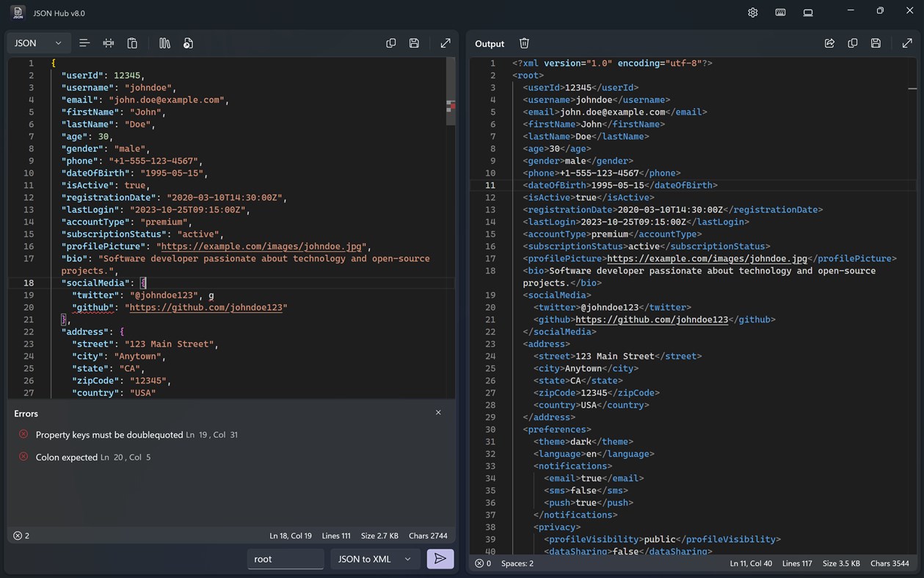Click line number 18 in the JSON editor gutter
Image resolution: width=924 pixels, height=578 pixels.
[x=29, y=283]
